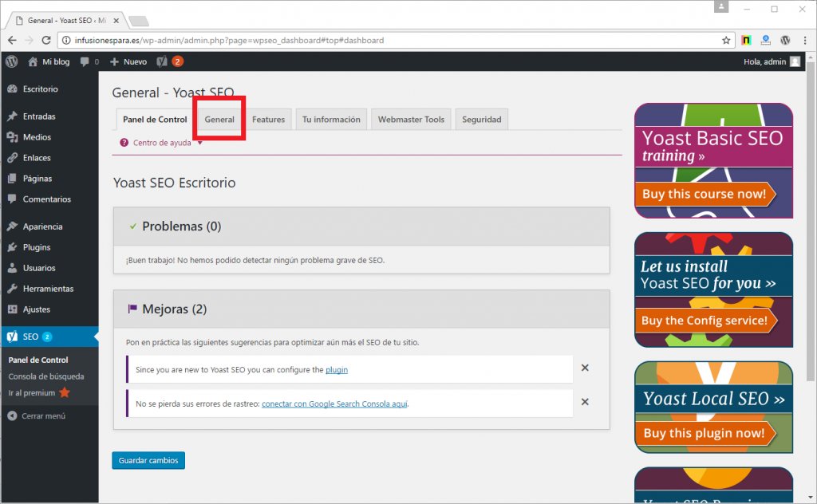Open Panel de Control submenu link
Image resolution: width=817 pixels, height=504 pixels.
click(38, 360)
